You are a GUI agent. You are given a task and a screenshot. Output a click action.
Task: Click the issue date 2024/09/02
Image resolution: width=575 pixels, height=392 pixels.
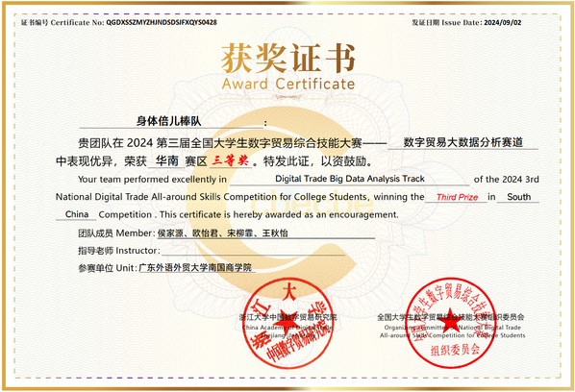tap(502, 22)
